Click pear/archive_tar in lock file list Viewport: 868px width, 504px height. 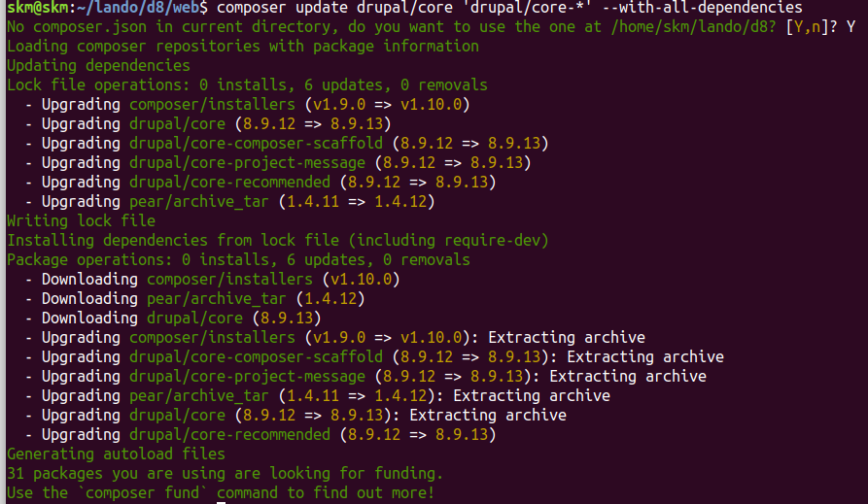coord(198,202)
